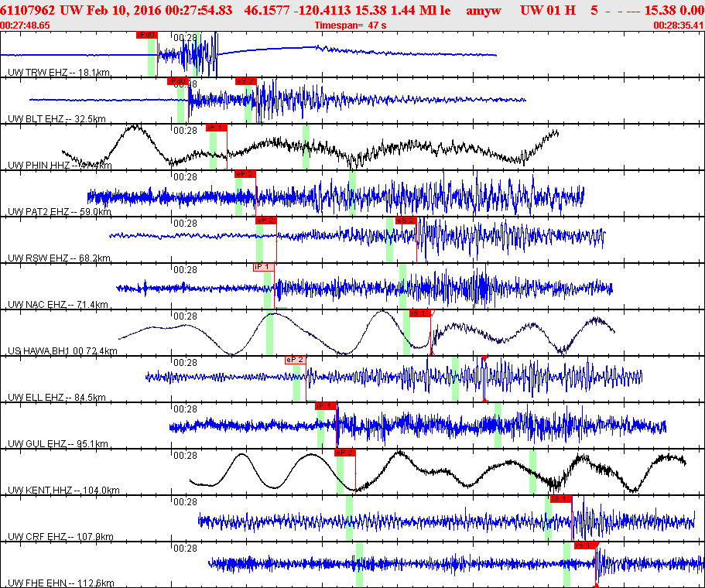
Task: Click the UW PAT2 EHZ 59.0km station label
Action: (60, 212)
